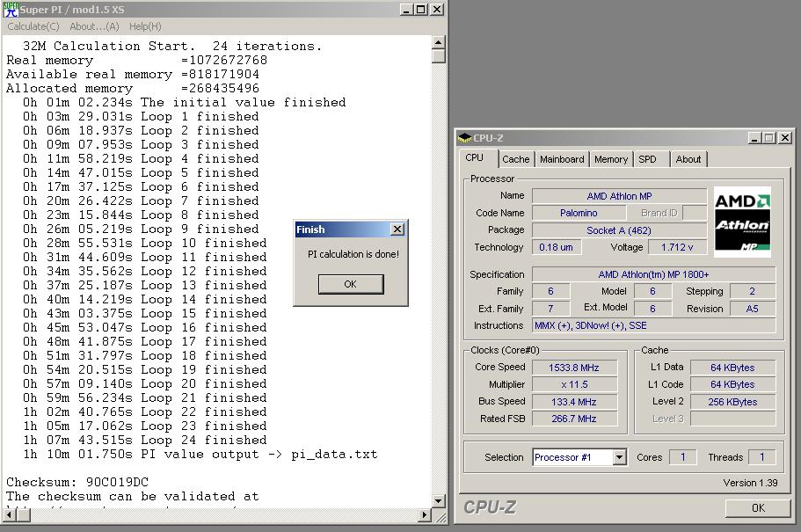
Task: Click the Rated FSB value 266.7 MHz
Action: coord(574,419)
